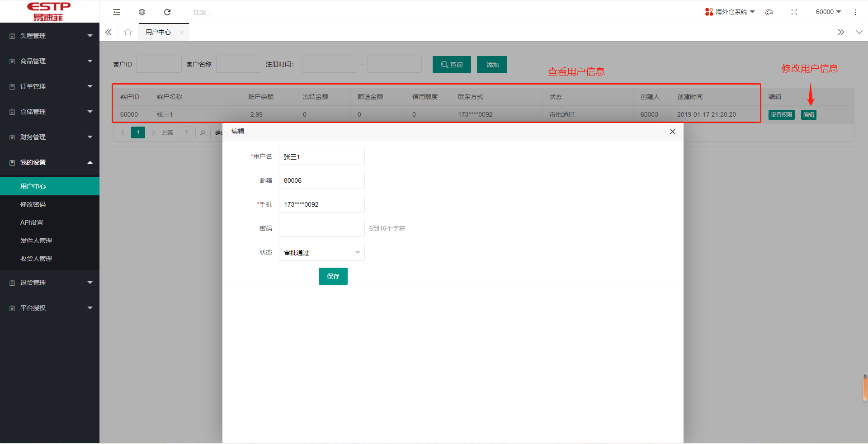Select the 用户中心 tab
Viewport: 868px width, 444px height.
tap(158, 32)
